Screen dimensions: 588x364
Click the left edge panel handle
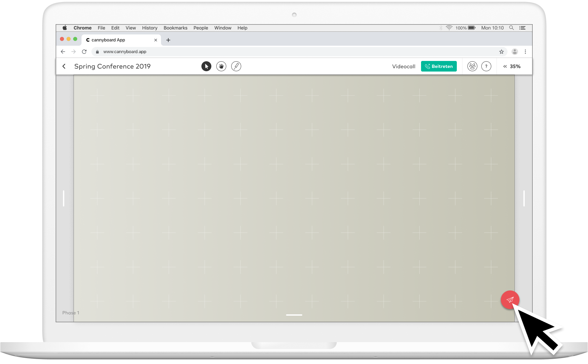point(64,198)
